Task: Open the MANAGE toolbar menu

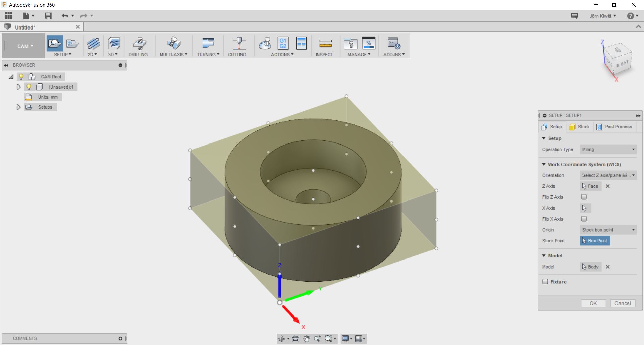Action: [x=359, y=54]
